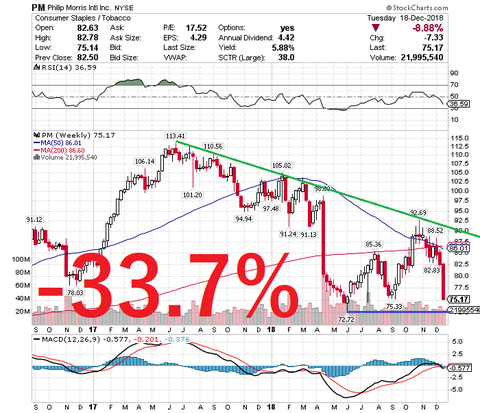
Task: Click the 88.52 price label
Action: click(x=436, y=230)
